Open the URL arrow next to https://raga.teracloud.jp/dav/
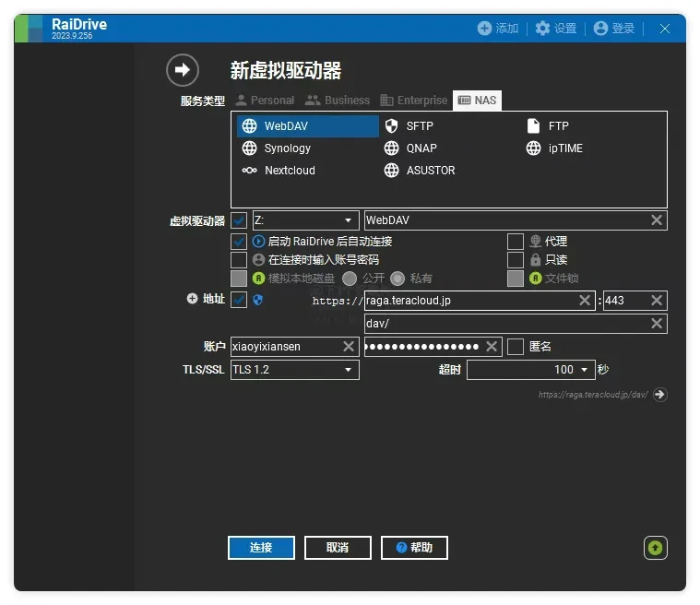This screenshot has width=700, height=605. 659,395
